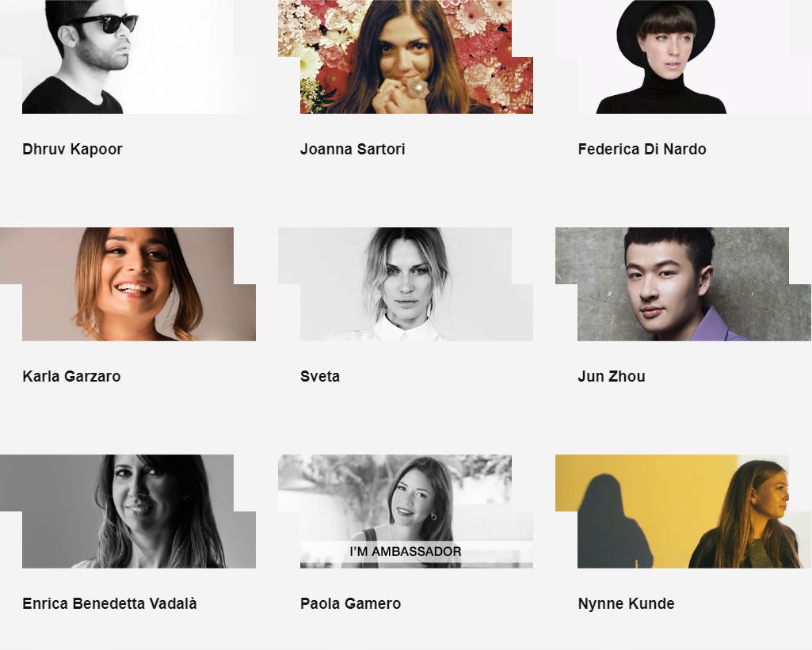Open Nynne Kunde's yellow-wall photo
812x650 pixels.
tap(684, 511)
